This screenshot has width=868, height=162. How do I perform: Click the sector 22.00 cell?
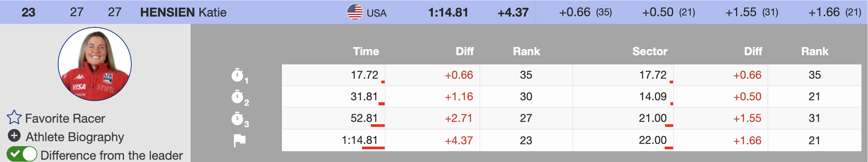point(652,140)
